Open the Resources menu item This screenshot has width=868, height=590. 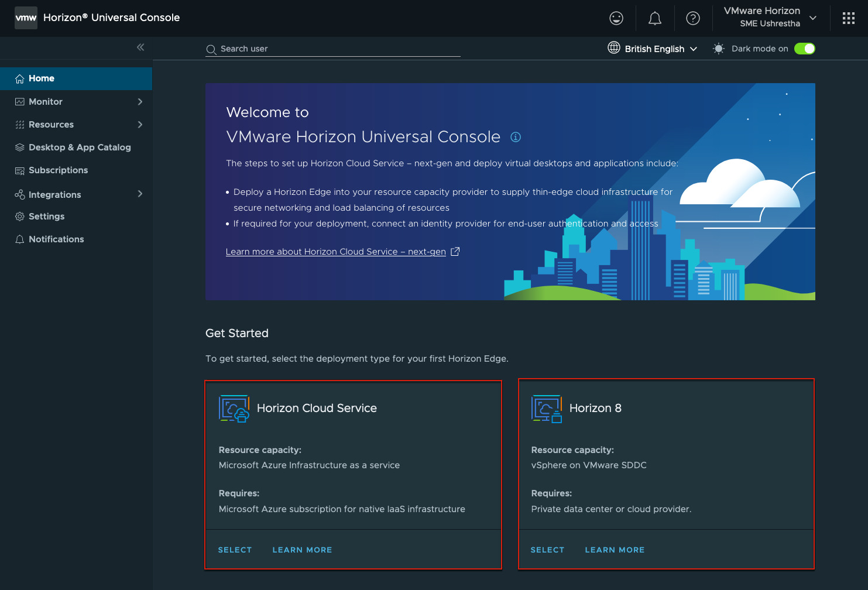point(76,125)
